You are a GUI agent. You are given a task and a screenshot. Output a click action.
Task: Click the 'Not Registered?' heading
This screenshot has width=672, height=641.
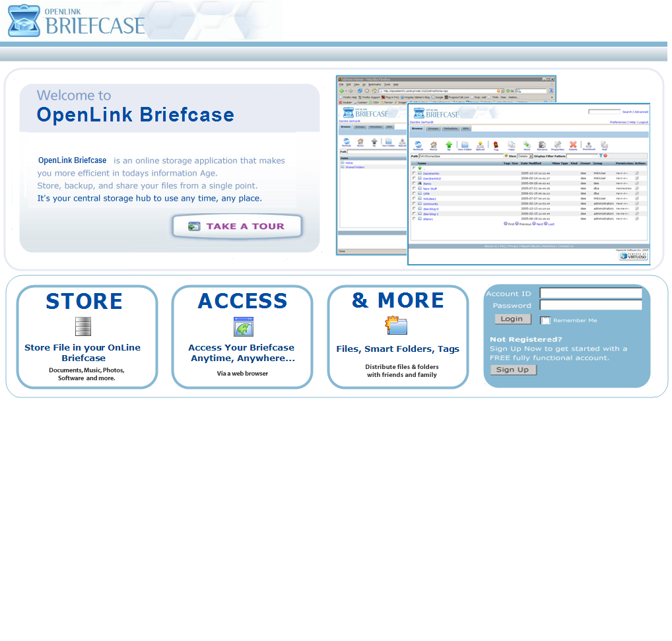[x=526, y=339]
